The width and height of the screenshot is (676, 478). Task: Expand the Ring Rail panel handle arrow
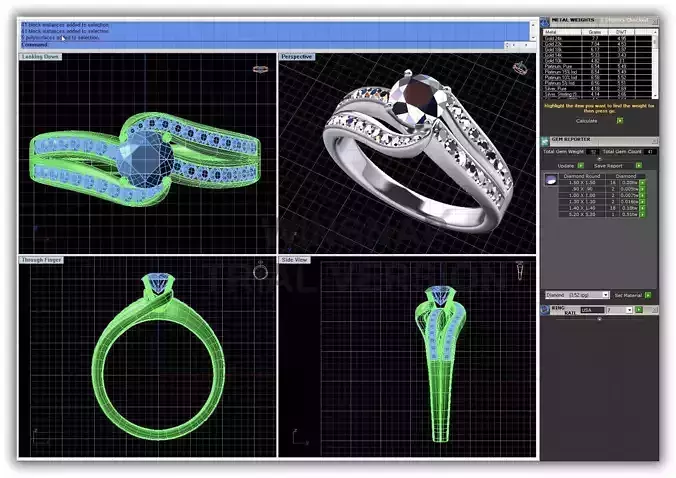pos(600,319)
